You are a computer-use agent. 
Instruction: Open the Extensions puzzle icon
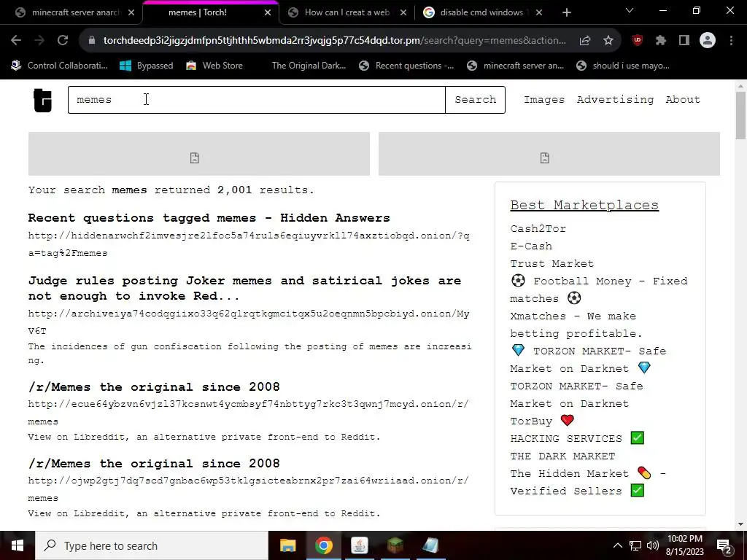click(x=661, y=41)
